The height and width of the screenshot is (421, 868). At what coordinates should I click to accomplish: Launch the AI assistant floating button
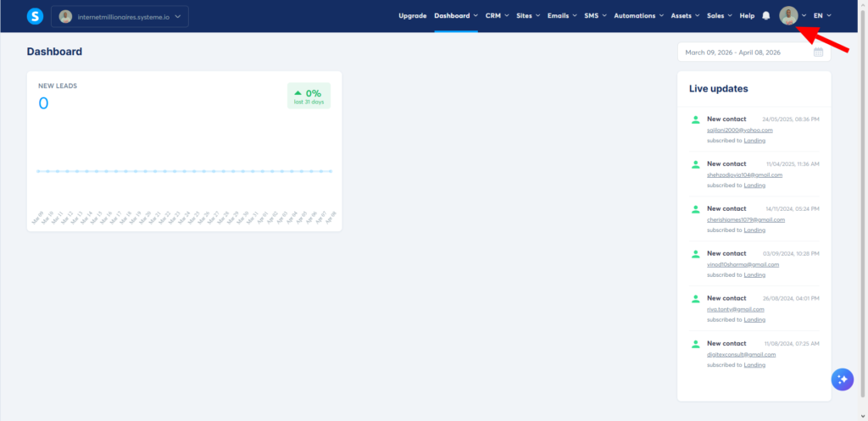pos(842,379)
